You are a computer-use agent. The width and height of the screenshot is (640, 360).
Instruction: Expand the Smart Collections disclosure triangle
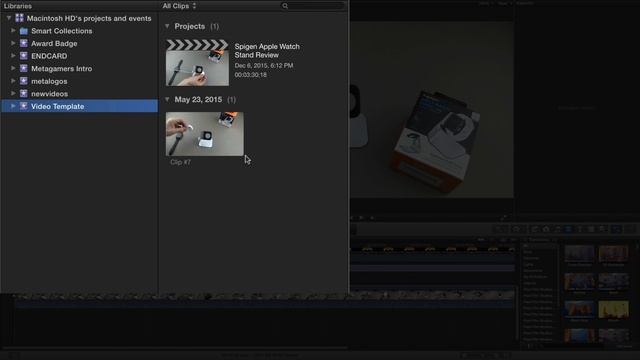(13, 31)
